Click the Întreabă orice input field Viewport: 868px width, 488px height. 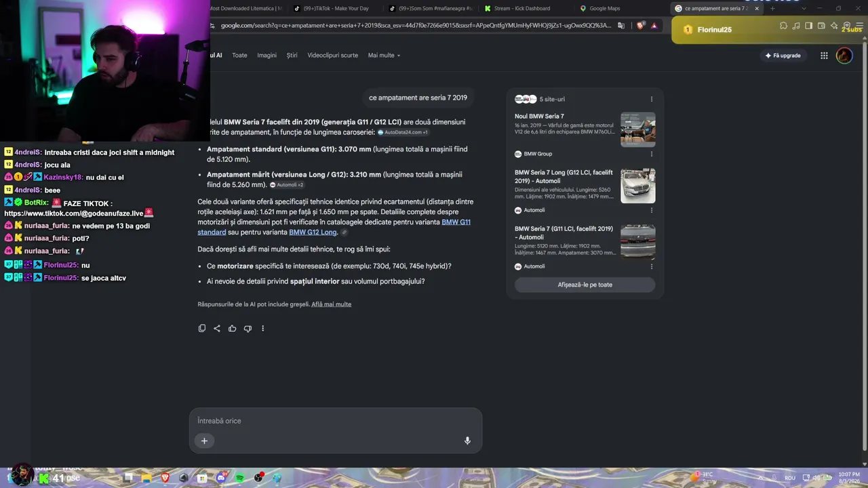[x=336, y=421]
